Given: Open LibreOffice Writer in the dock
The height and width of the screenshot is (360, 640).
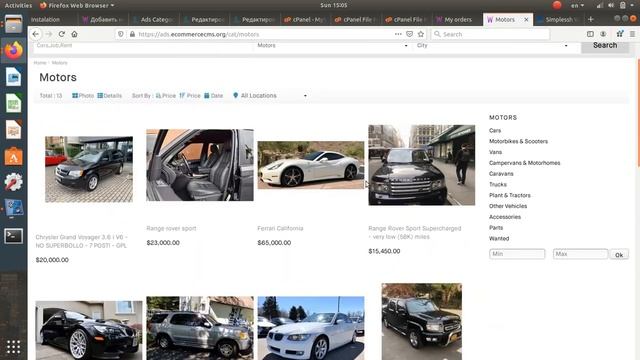Looking at the screenshot, I should coord(13,77).
